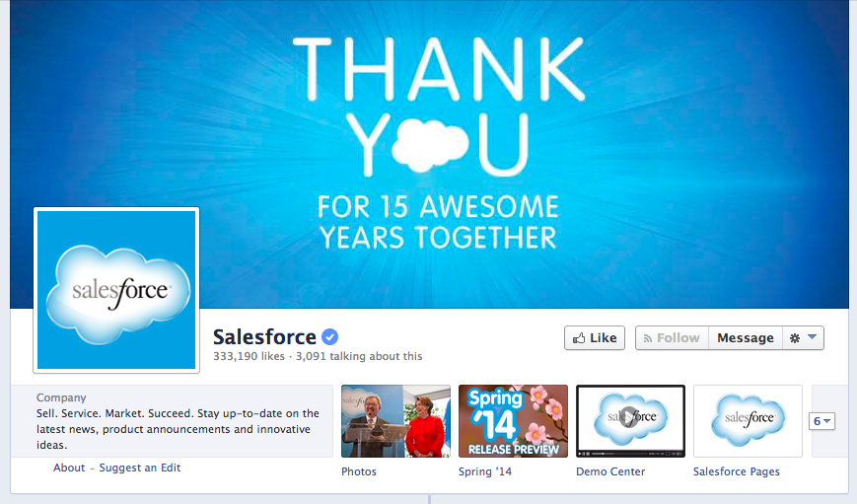Open the Spring '14 tab label
This screenshot has width=857, height=504.
(x=485, y=471)
